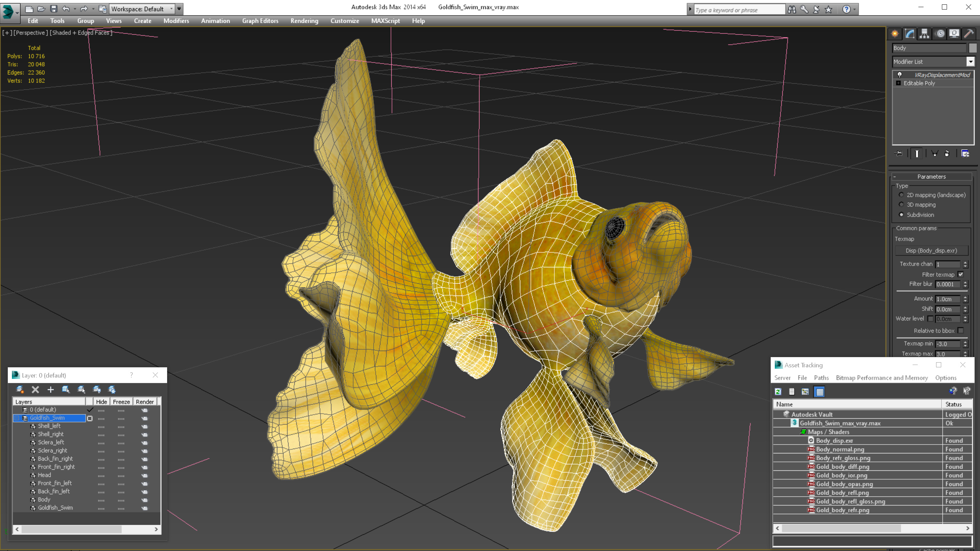The height and width of the screenshot is (551, 980).
Task: Toggle visibility of the Head layer
Action: pos(100,475)
